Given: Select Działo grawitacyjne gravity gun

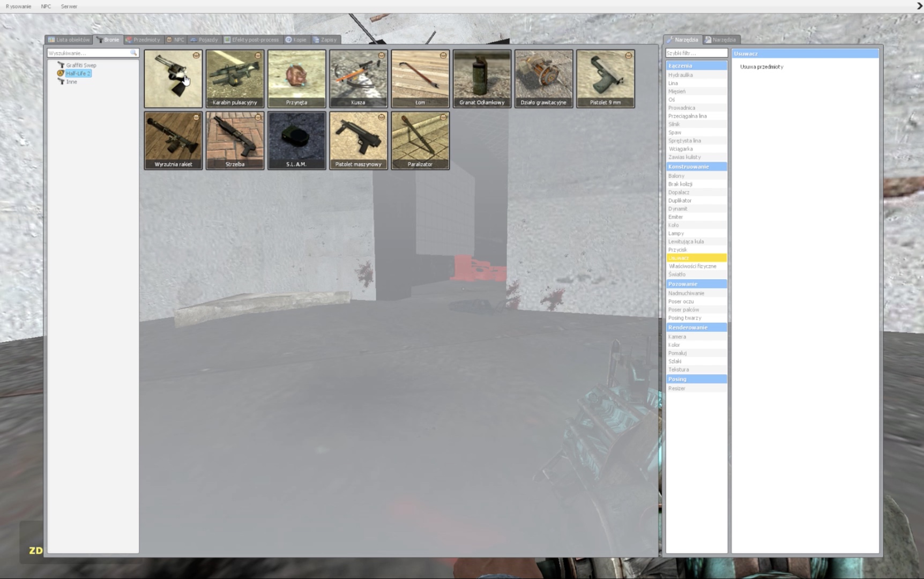Looking at the screenshot, I should (x=543, y=79).
